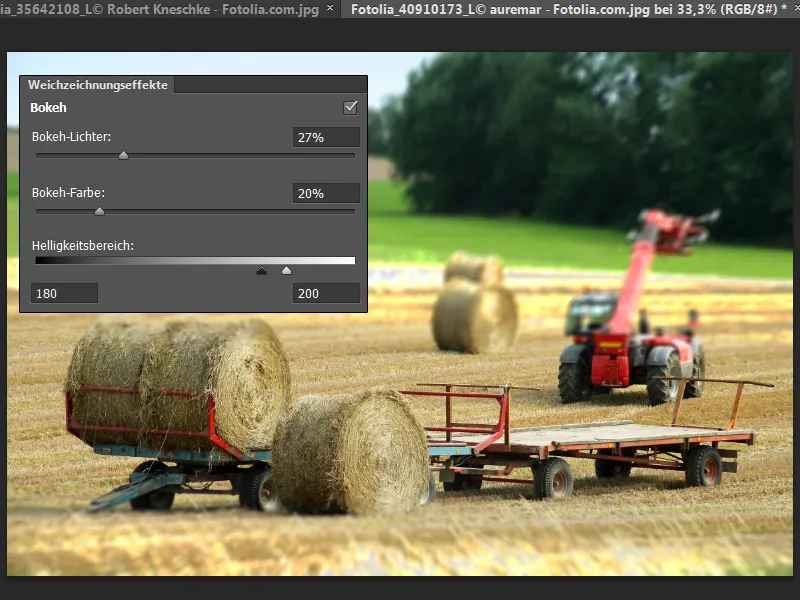Click the Bokeh-Lichter label
The height and width of the screenshot is (600, 800).
(71, 137)
